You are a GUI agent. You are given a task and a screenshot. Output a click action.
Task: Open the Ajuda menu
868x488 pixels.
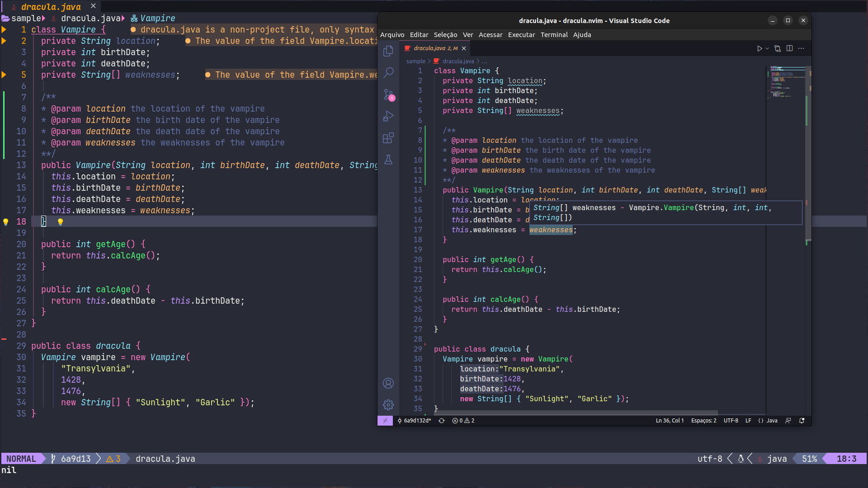[582, 35]
